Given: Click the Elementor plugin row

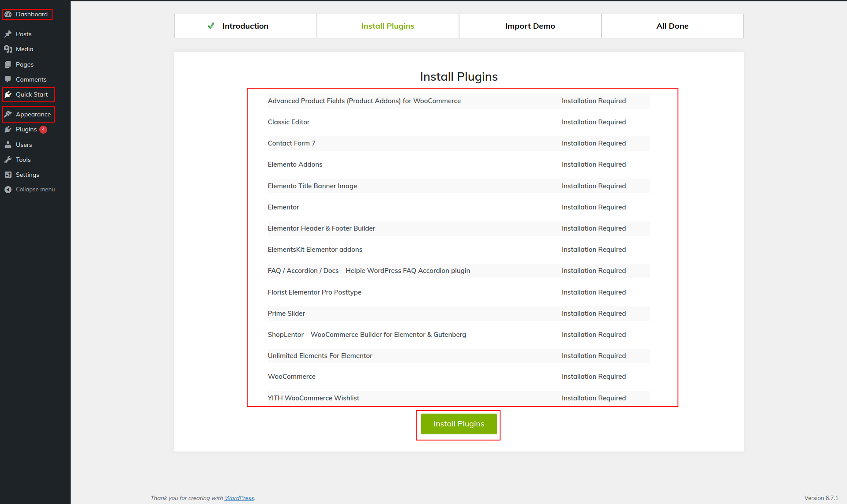Looking at the screenshot, I should [459, 207].
